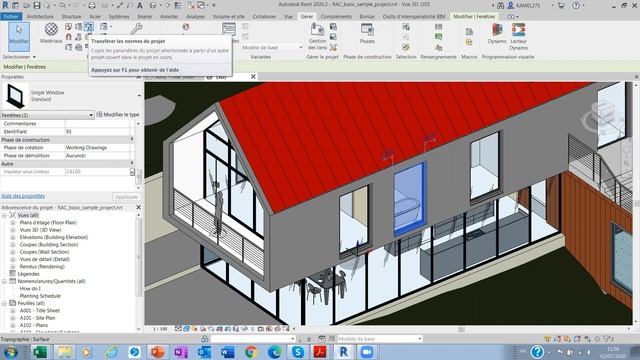Expand Coupes (Building Section) node
The width and height of the screenshot is (640, 360).
pos(13,244)
